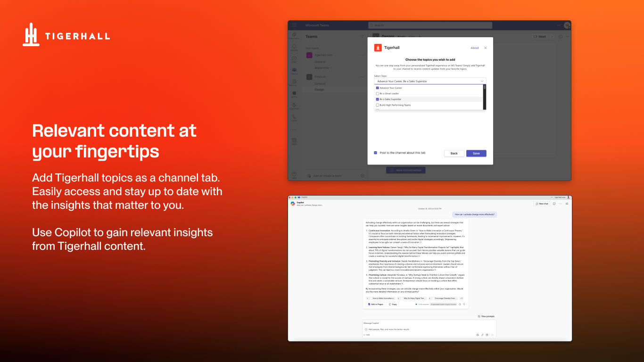Open Apps in the Teams sidebar
This screenshot has height=362, width=644.
click(x=294, y=141)
